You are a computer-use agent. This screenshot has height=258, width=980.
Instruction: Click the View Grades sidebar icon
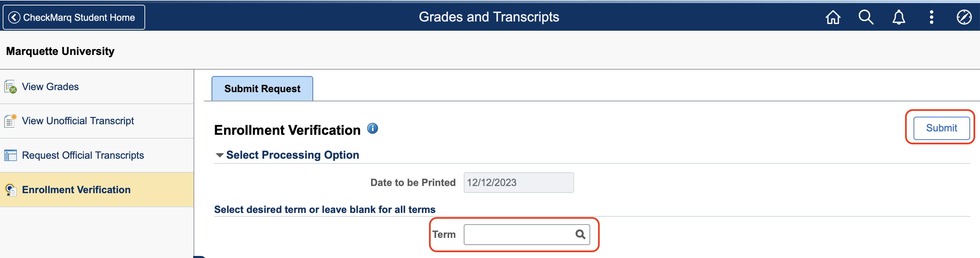coord(10,87)
